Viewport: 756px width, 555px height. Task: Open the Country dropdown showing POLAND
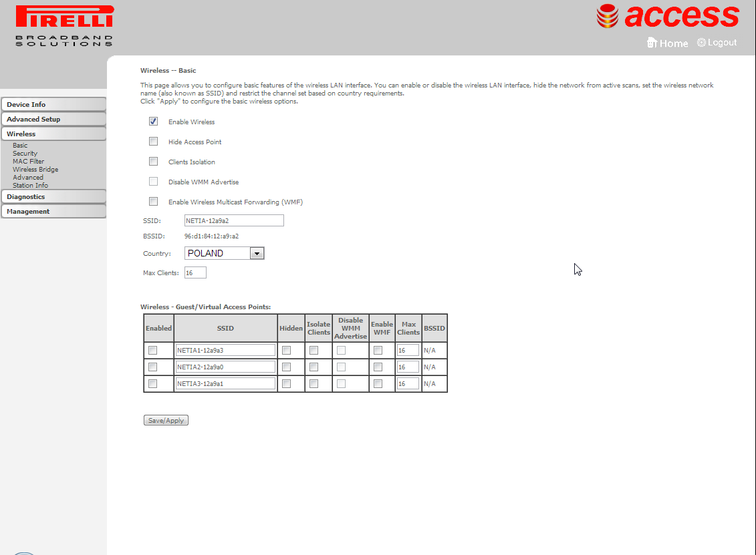pyautogui.click(x=224, y=253)
